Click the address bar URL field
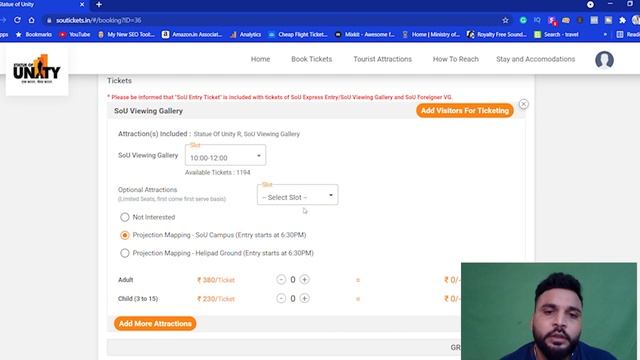This screenshot has height=360, width=640. (273, 20)
